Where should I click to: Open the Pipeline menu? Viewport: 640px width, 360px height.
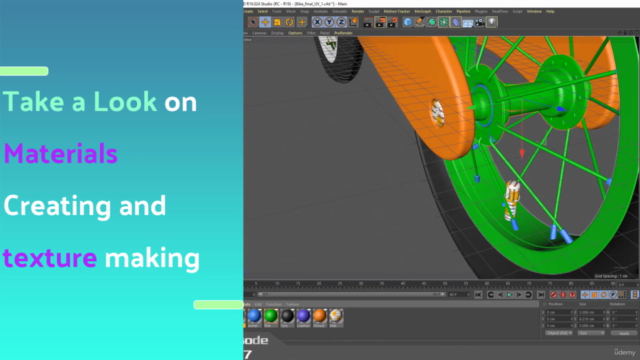(x=463, y=11)
